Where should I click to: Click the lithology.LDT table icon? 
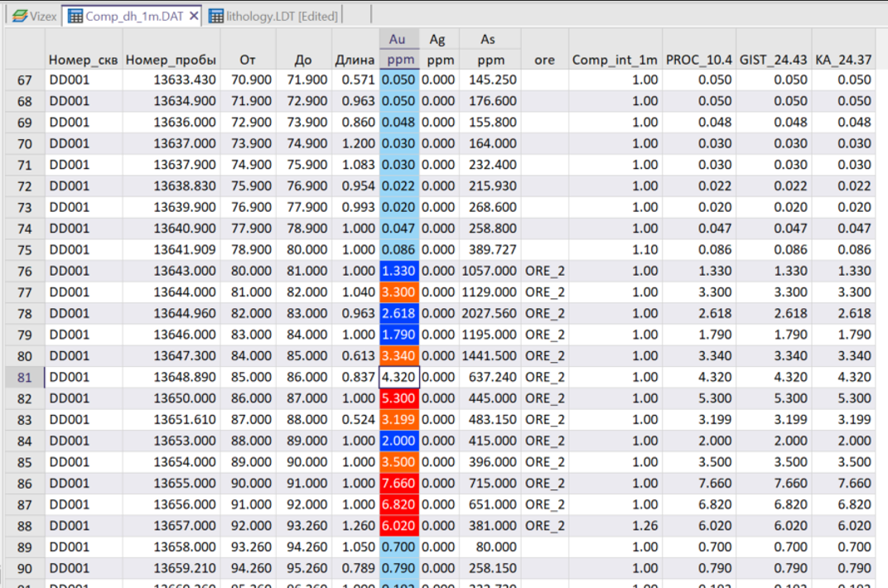click(216, 16)
